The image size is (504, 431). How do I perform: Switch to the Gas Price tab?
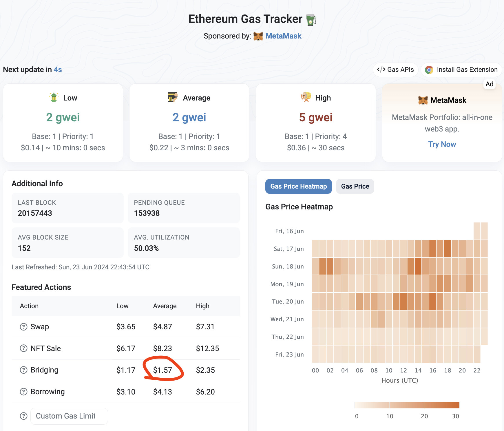[355, 186]
